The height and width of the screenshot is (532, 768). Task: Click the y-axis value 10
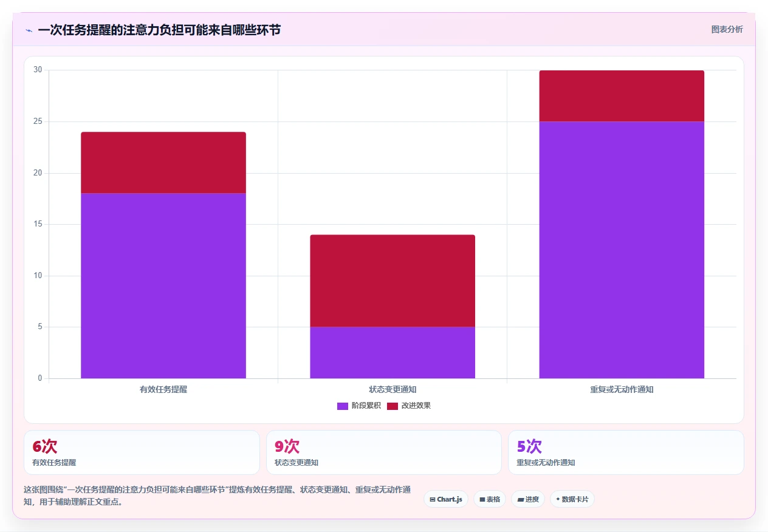(38, 276)
